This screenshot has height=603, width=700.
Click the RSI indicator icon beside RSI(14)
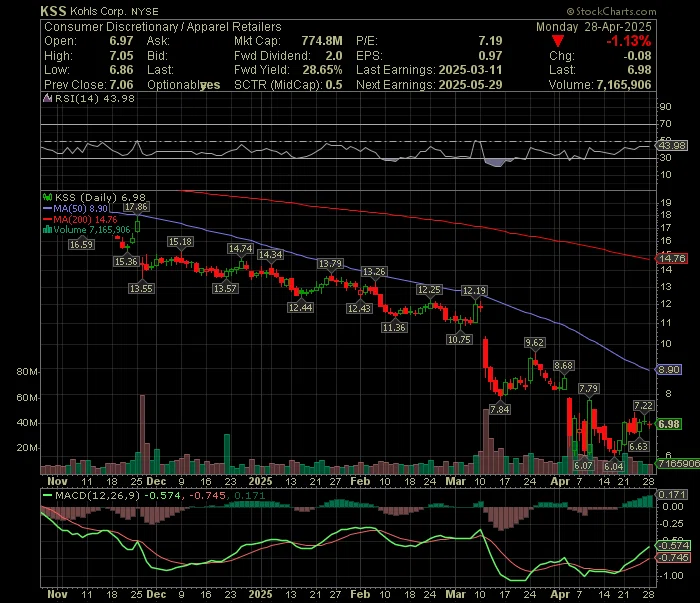tap(47, 98)
